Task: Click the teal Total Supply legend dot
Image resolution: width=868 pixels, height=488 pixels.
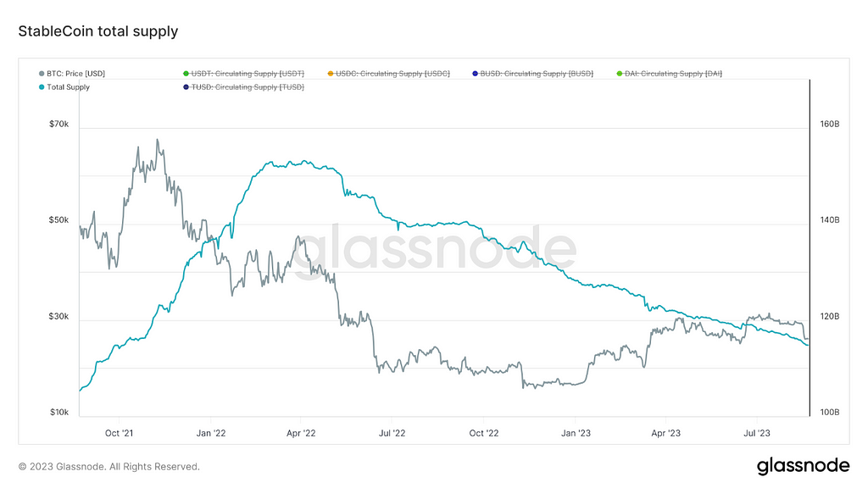Action: (x=42, y=87)
